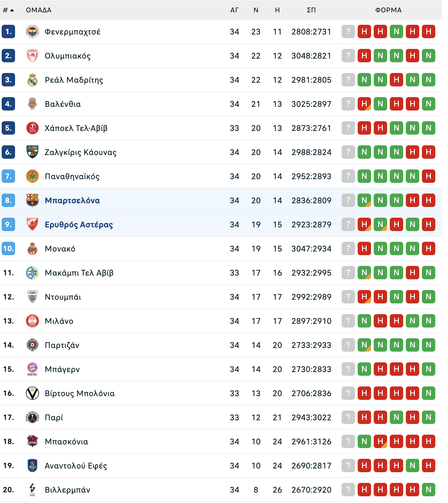Open the Ερυθρός Αστέρας team link
The height and width of the screenshot is (503, 448).
79,225
